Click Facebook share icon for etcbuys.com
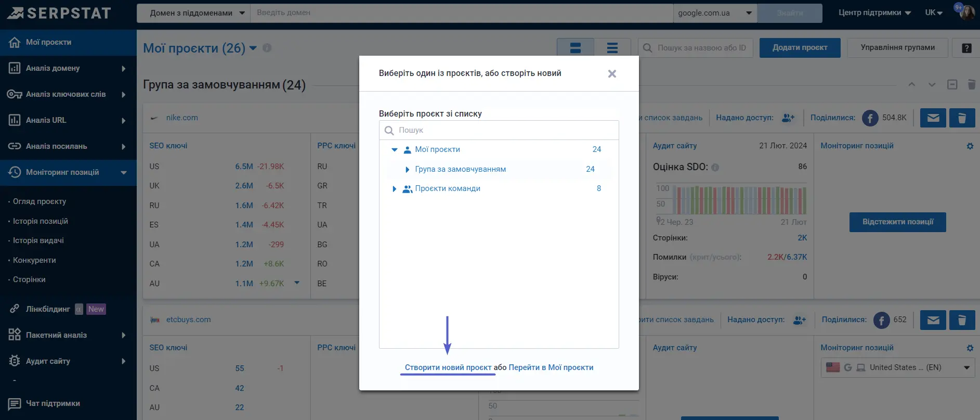The image size is (980, 420). point(881,320)
